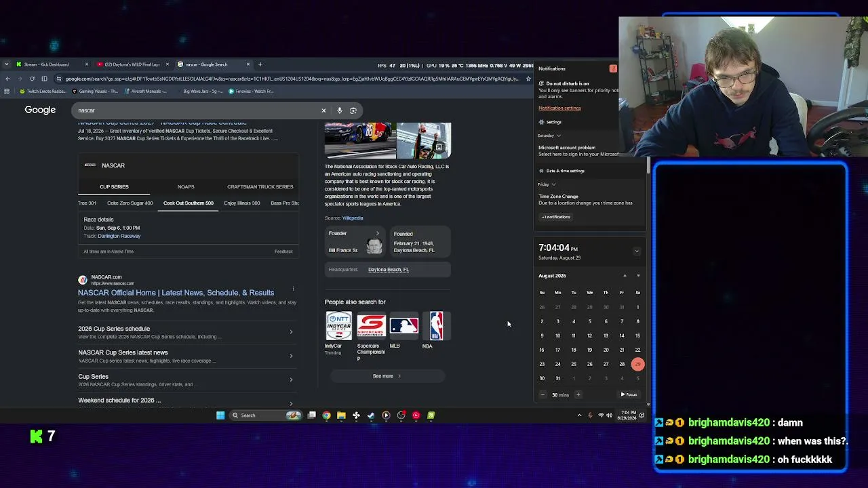Image resolution: width=868 pixels, height=488 pixels.
Task: Collapse the calendar with the chevron
Action: pos(636,251)
